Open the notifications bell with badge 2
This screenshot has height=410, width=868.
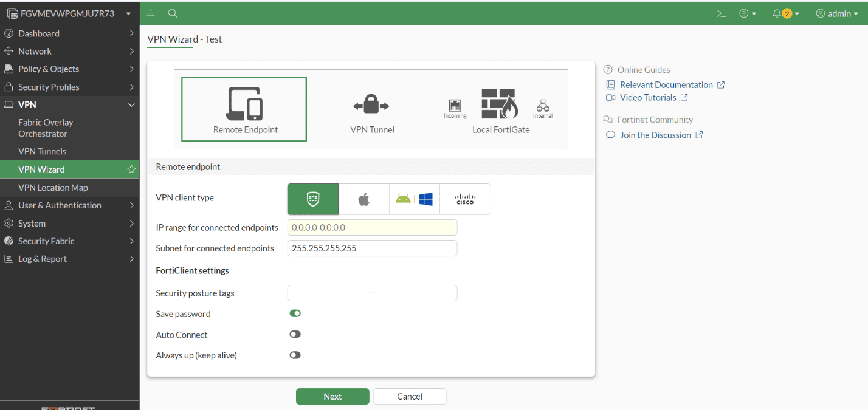point(786,13)
